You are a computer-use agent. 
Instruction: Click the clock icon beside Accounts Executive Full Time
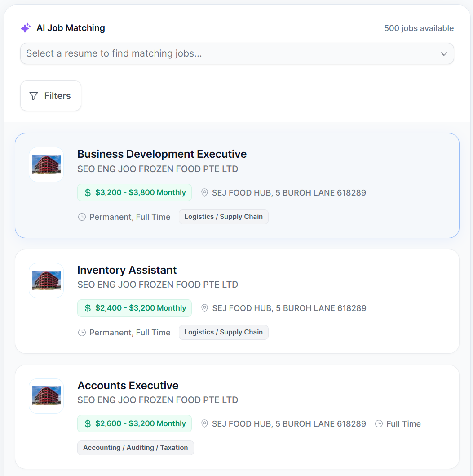(x=379, y=423)
